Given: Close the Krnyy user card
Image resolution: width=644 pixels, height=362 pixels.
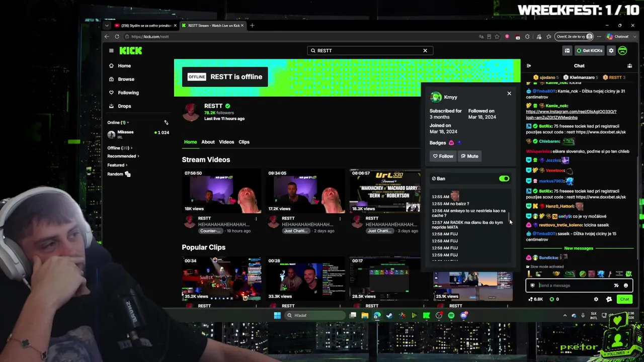Looking at the screenshot, I should coord(509,94).
